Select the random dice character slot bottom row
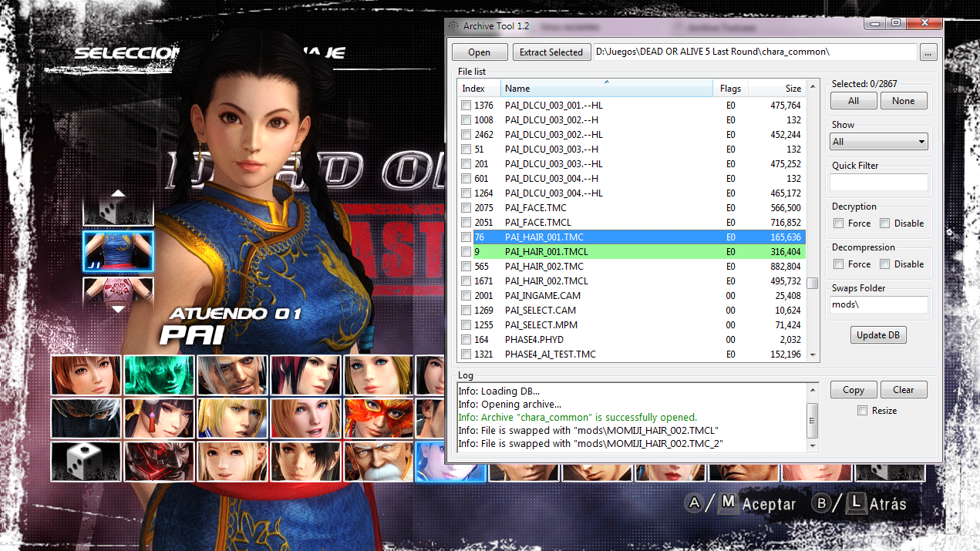 86,462
